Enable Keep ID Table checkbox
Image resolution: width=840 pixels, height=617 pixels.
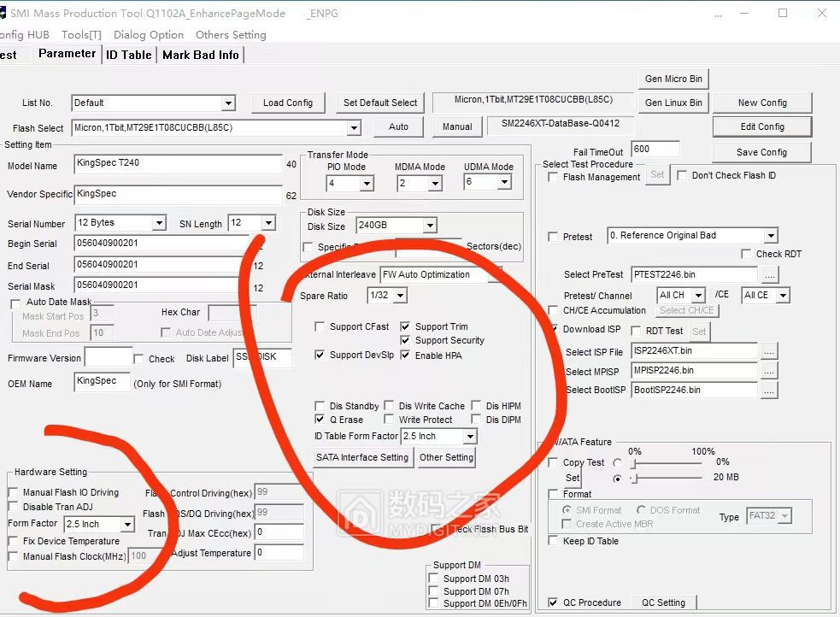(x=553, y=540)
